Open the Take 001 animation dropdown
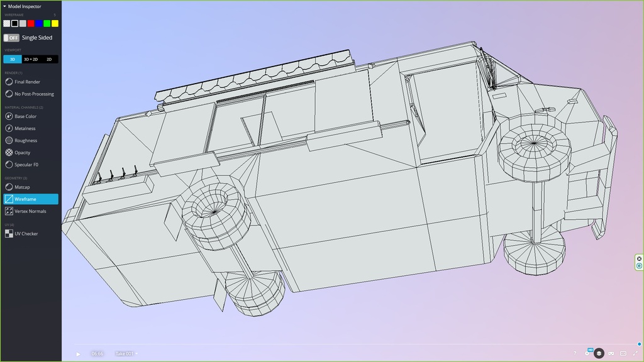This screenshot has width=644, height=362. coord(125,354)
